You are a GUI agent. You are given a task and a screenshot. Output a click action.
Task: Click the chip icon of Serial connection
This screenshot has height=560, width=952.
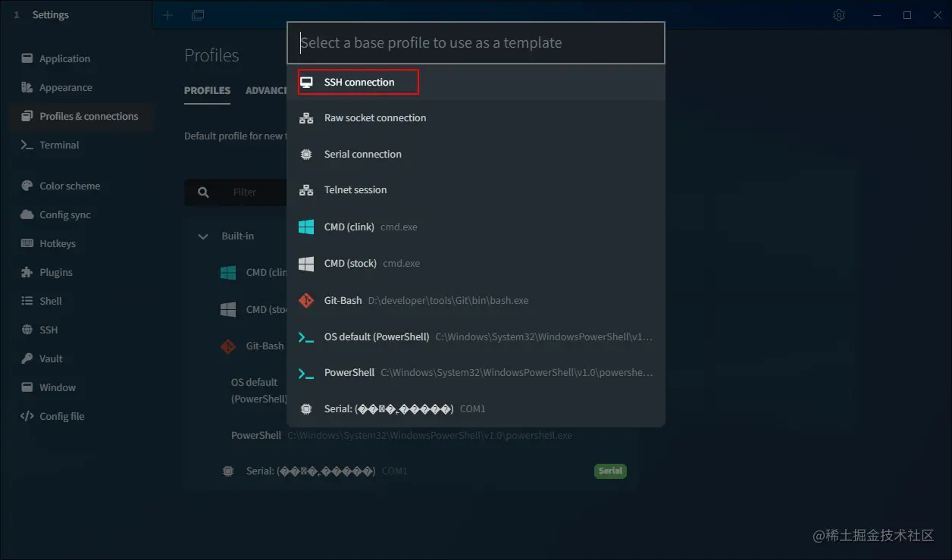[x=306, y=154]
